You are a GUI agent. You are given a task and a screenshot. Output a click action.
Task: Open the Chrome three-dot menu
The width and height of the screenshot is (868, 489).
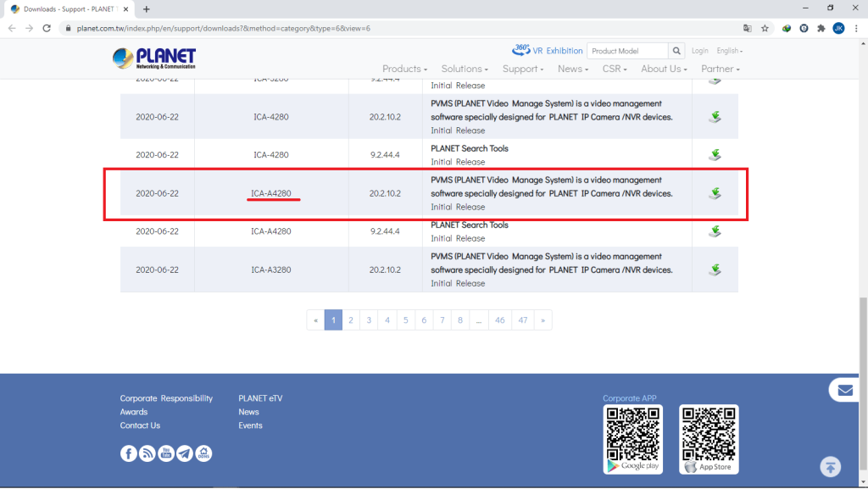pos(856,28)
